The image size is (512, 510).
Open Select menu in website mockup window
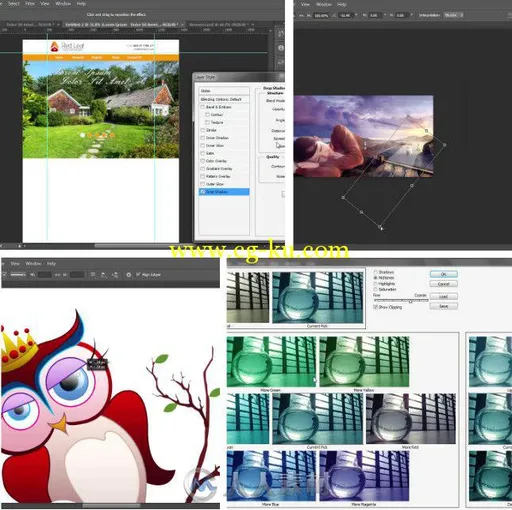(14, 4)
